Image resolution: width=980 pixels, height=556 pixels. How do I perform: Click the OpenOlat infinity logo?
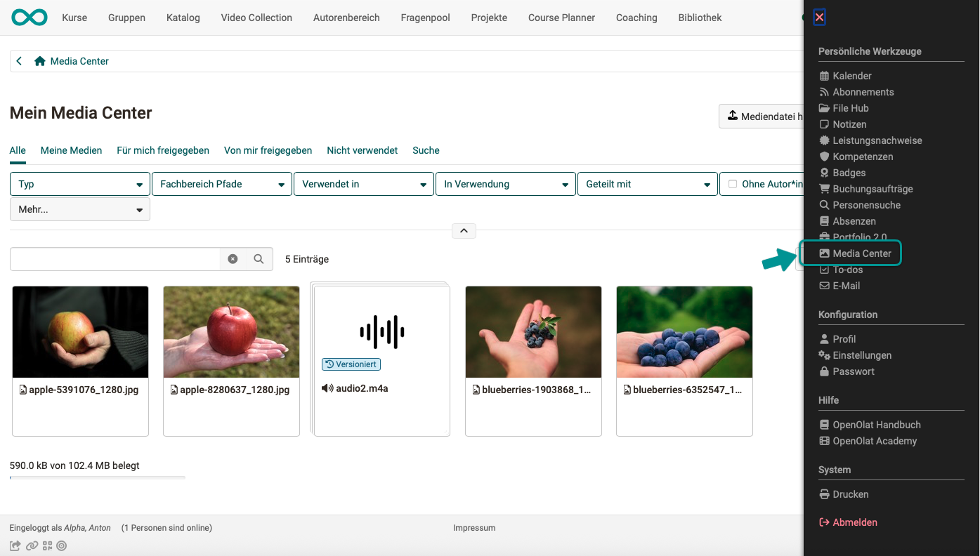tap(29, 17)
